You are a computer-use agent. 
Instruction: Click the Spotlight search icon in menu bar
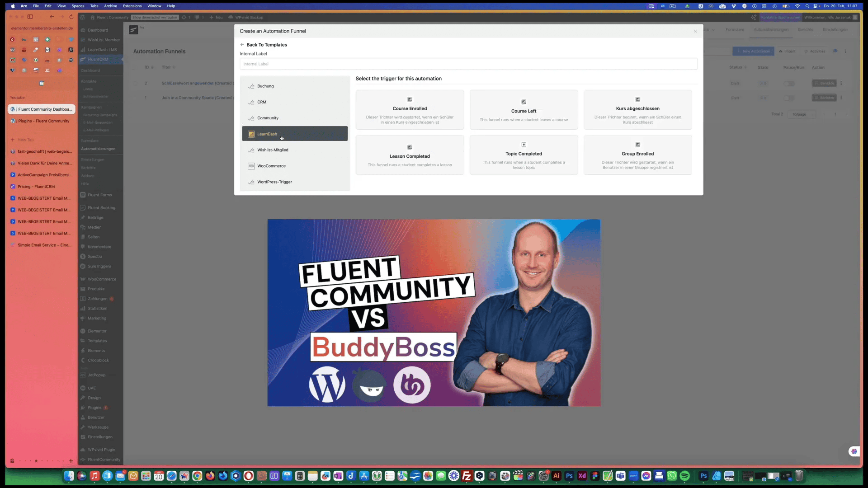click(807, 6)
